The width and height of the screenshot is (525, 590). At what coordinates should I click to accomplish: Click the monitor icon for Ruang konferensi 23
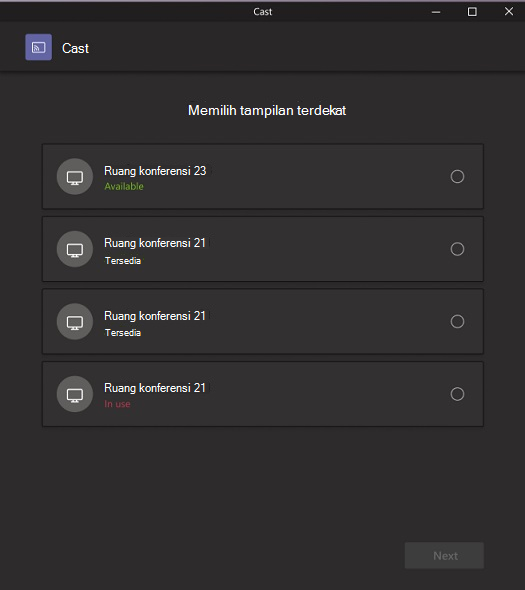(x=75, y=176)
